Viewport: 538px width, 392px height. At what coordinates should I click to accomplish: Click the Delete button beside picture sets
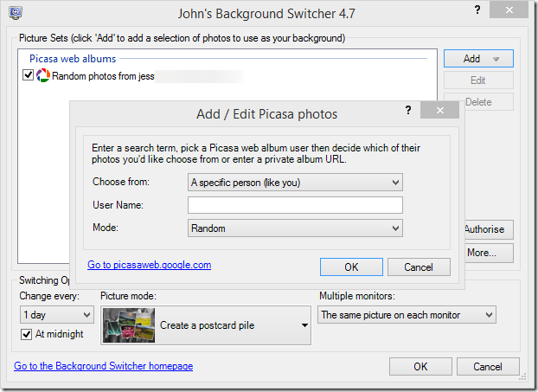click(490, 102)
